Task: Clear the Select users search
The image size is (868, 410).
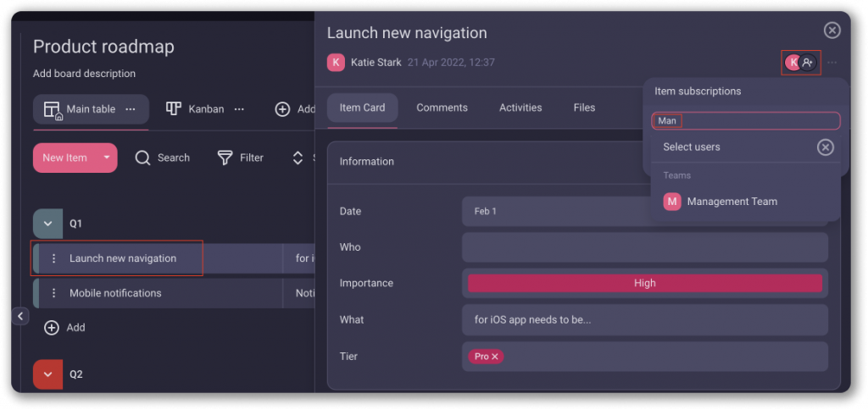Action: (825, 147)
